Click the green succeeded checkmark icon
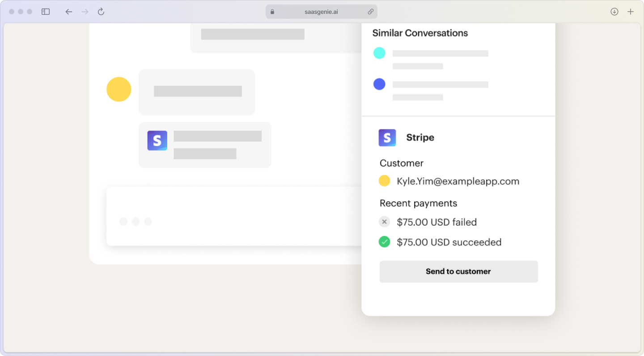This screenshot has height=356, width=644. pos(384,242)
